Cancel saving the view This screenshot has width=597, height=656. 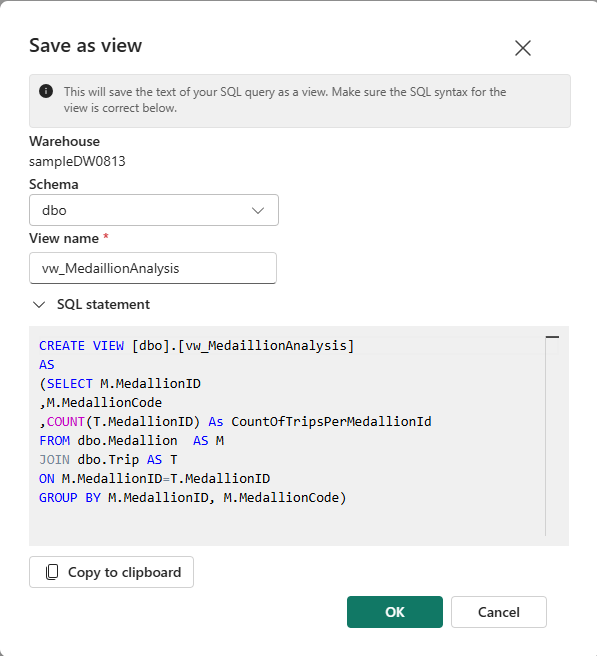(499, 612)
